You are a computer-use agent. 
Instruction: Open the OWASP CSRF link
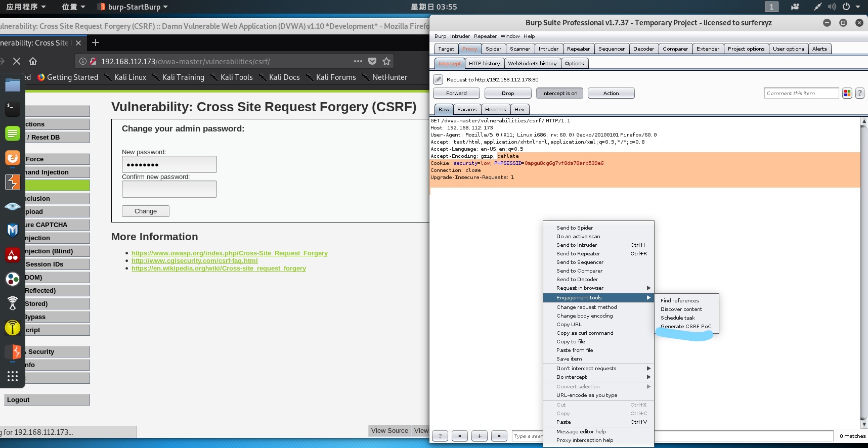click(230, 253)
